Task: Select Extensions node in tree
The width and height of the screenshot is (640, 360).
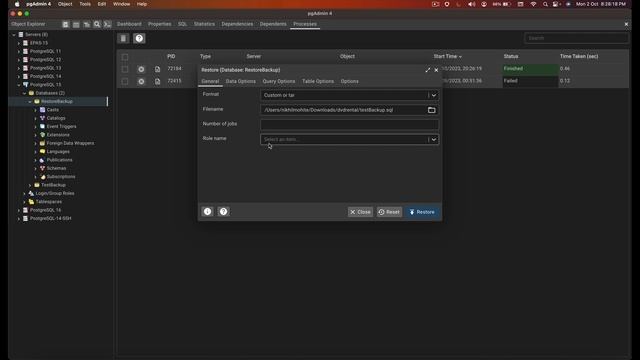Action: (x=58, y=135)
